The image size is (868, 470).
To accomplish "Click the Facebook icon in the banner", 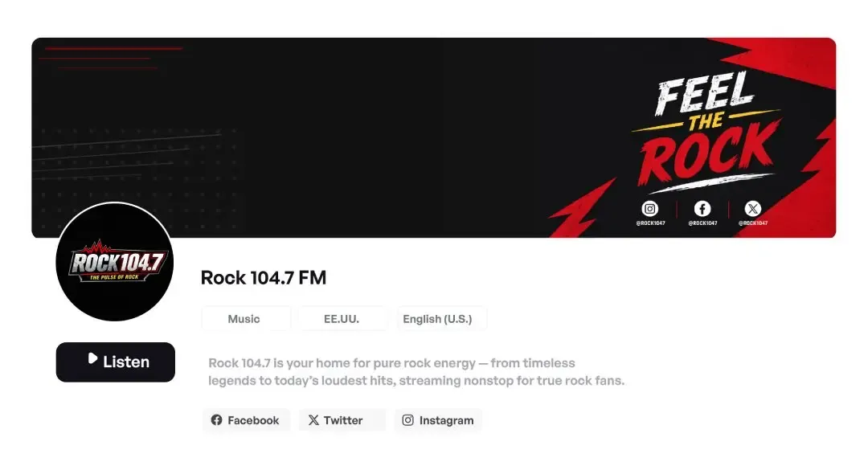I will coord(702,209).
